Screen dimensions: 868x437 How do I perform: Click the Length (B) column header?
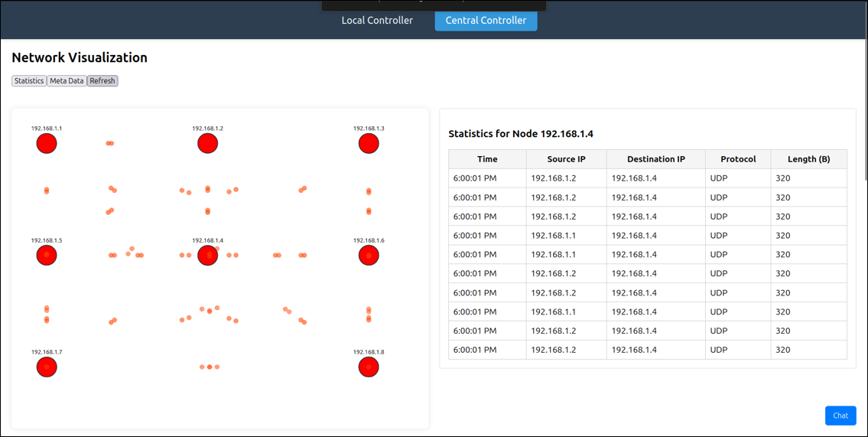tap(808, 159)
